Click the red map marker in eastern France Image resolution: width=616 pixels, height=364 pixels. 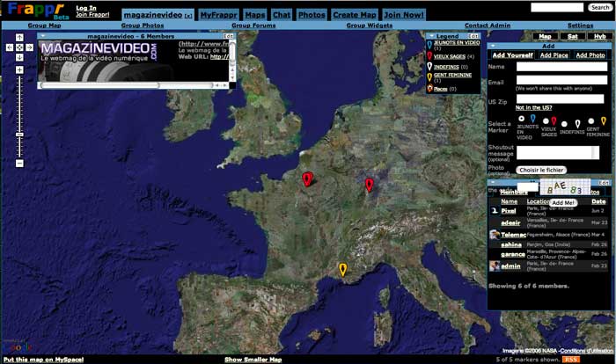click(x=369, y=185)
